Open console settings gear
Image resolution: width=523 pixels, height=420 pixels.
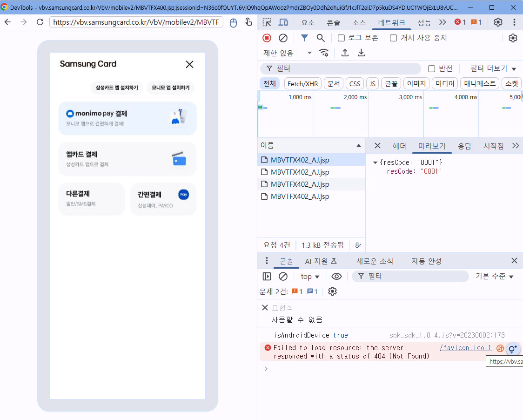pos(332,291)
